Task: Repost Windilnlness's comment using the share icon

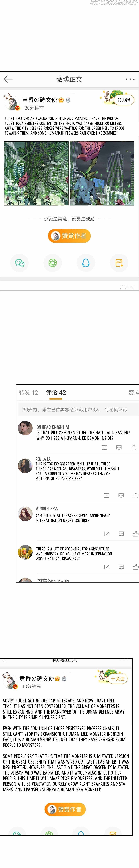Action: 107,534
